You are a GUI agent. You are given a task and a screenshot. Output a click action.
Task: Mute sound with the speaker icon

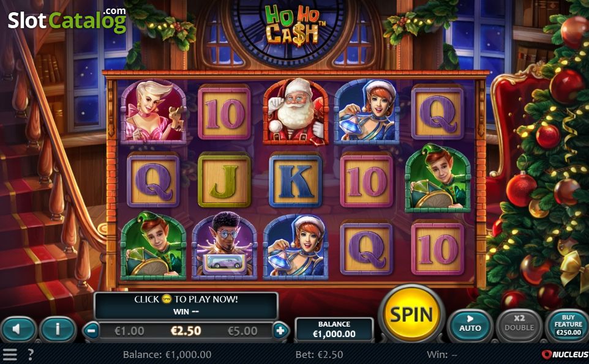(18, 330)
